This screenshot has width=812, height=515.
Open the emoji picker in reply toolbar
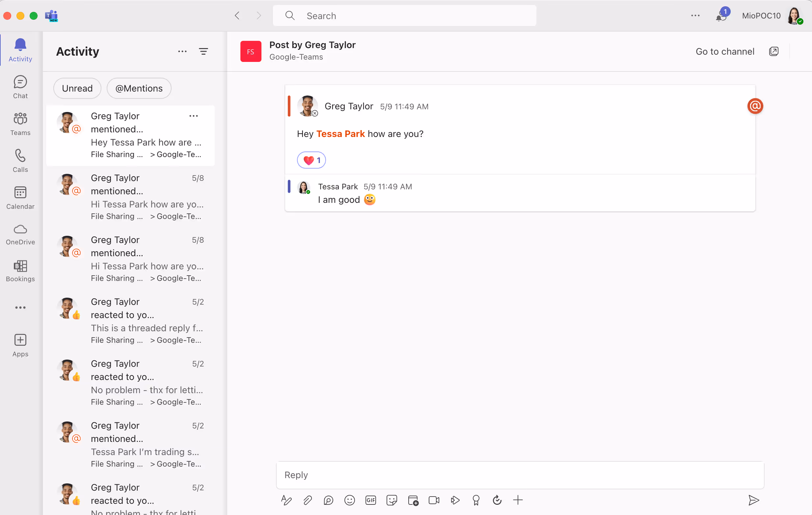click(x=349, y=500)
